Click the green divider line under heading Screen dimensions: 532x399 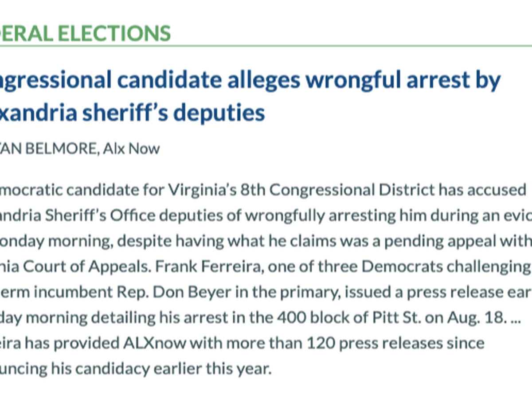pos(266,46)
